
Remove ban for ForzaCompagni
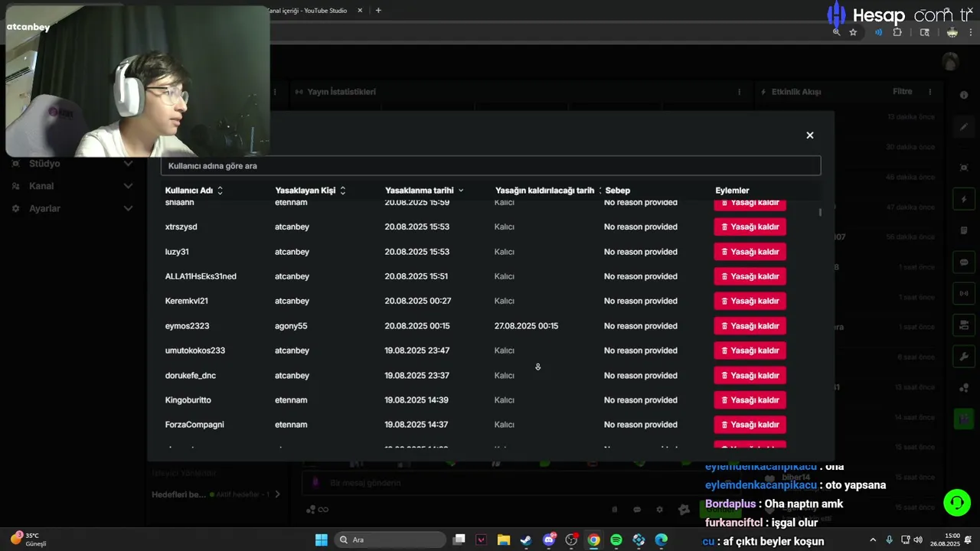(x=750, y=425)
